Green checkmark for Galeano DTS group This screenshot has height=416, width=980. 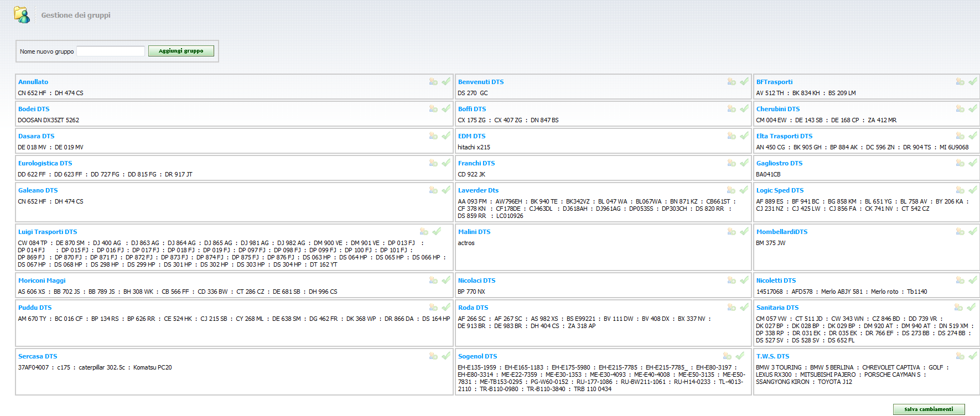(446, 190)
